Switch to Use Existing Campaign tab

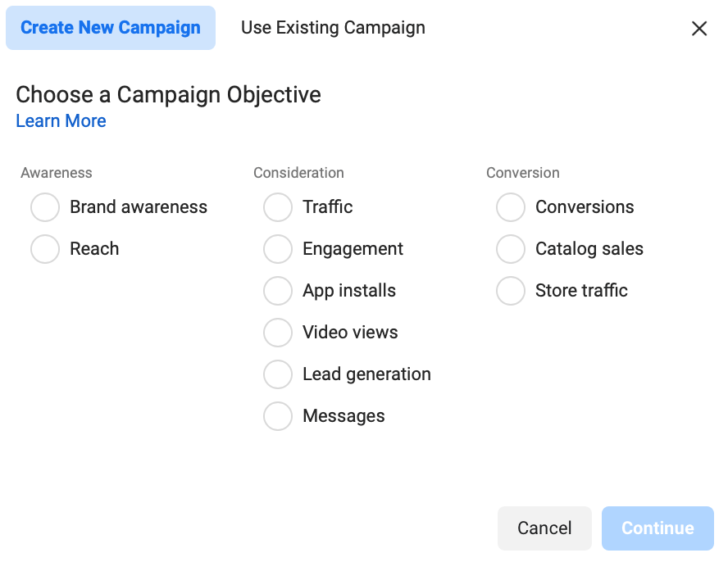(333, 28)
